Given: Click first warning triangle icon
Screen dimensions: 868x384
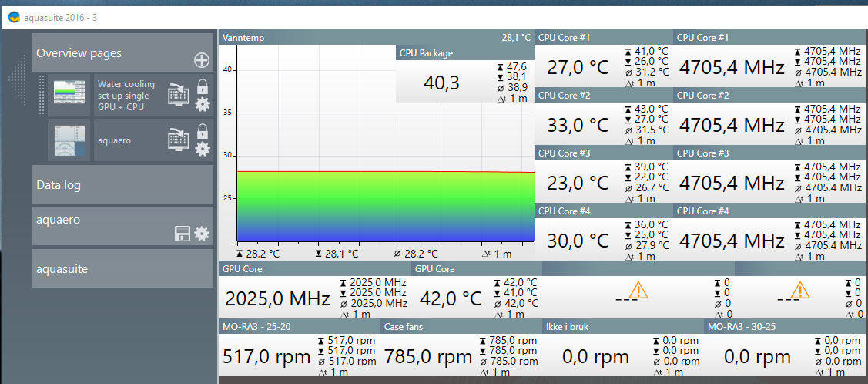Looking at the screenshot, I should (x=638, y=290).
